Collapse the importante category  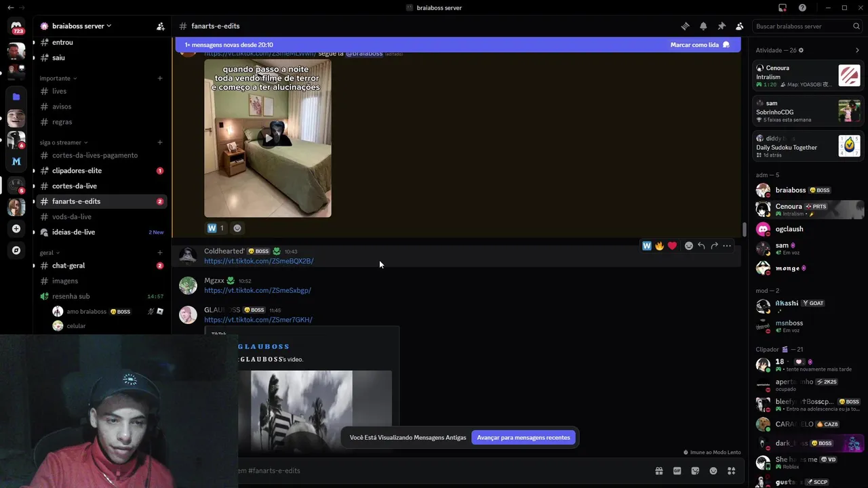point(58,78)
